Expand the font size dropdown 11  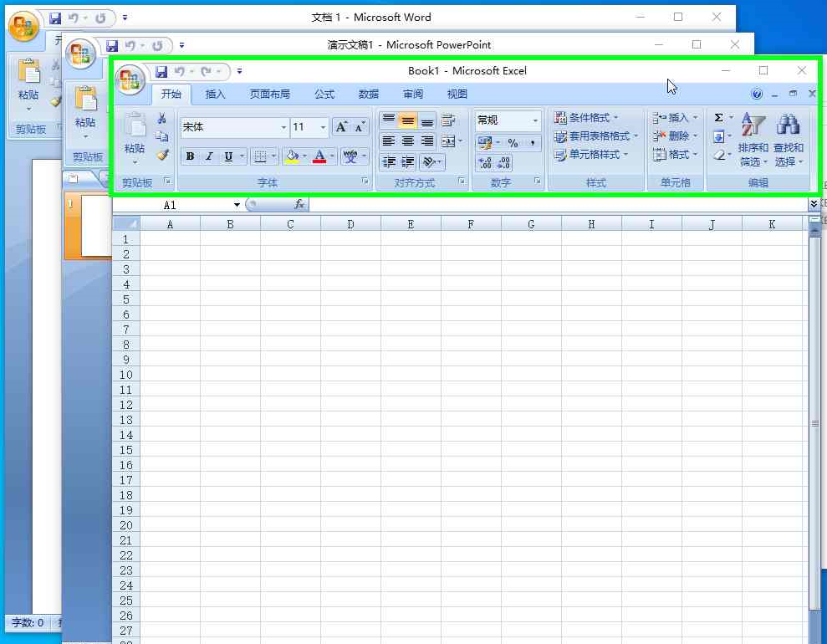(x=323, y=127)
